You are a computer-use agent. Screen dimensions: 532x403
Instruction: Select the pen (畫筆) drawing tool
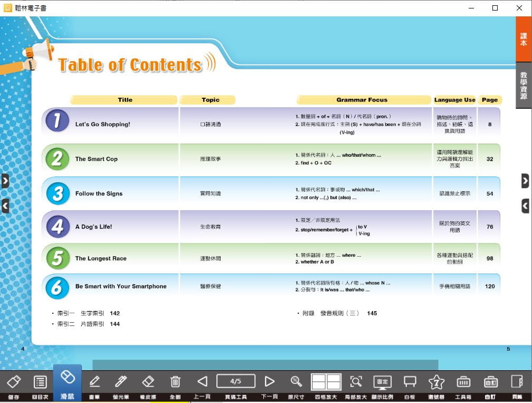(94, 382)
